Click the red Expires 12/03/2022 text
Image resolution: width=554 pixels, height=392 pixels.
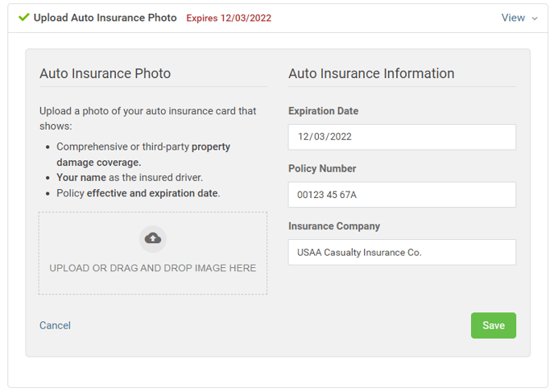[x=229, y=19]
